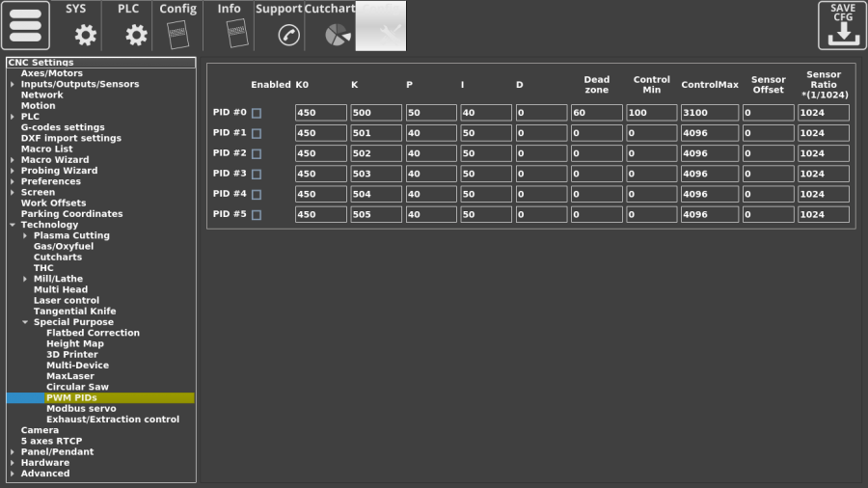Enable PID #5 checkbox
The image size is (868, 488).
[257, 215]
